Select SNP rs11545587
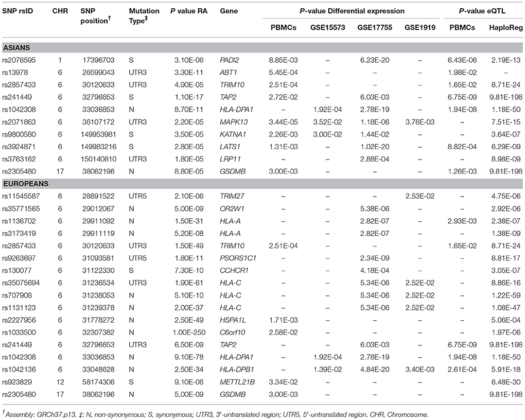Screen dimensions: 525x420 (x=21, y=196)
